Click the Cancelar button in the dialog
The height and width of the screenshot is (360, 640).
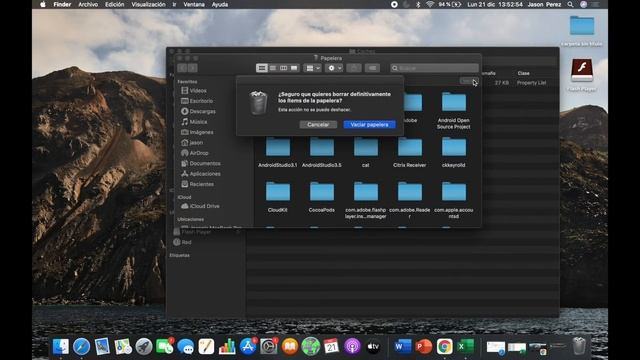[x=318, y=124]
